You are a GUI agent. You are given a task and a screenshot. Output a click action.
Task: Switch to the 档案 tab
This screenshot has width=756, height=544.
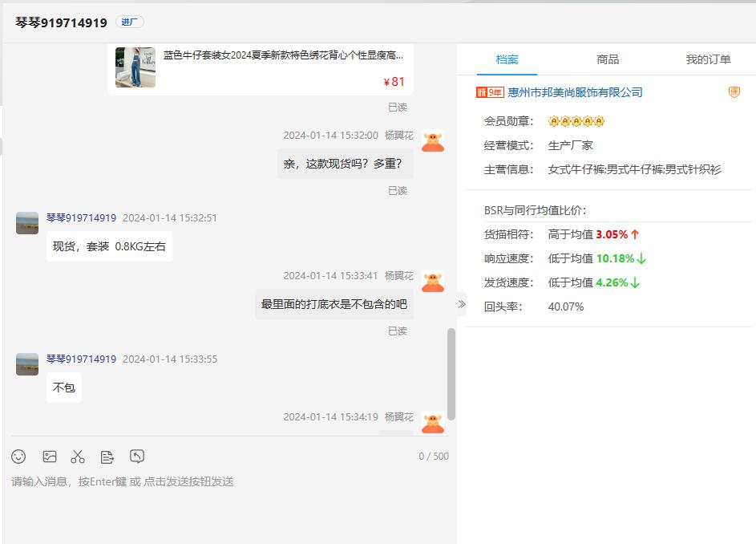click(507, 59)
